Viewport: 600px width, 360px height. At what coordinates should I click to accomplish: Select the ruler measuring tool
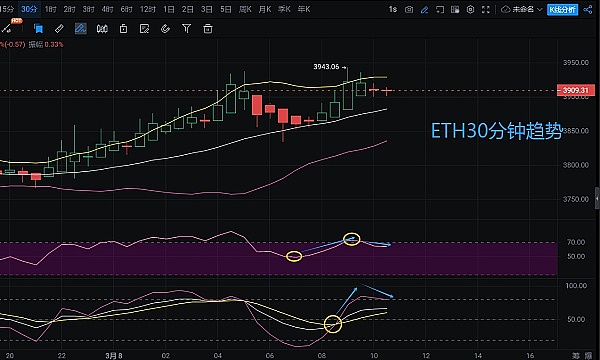tap(59, 29)
